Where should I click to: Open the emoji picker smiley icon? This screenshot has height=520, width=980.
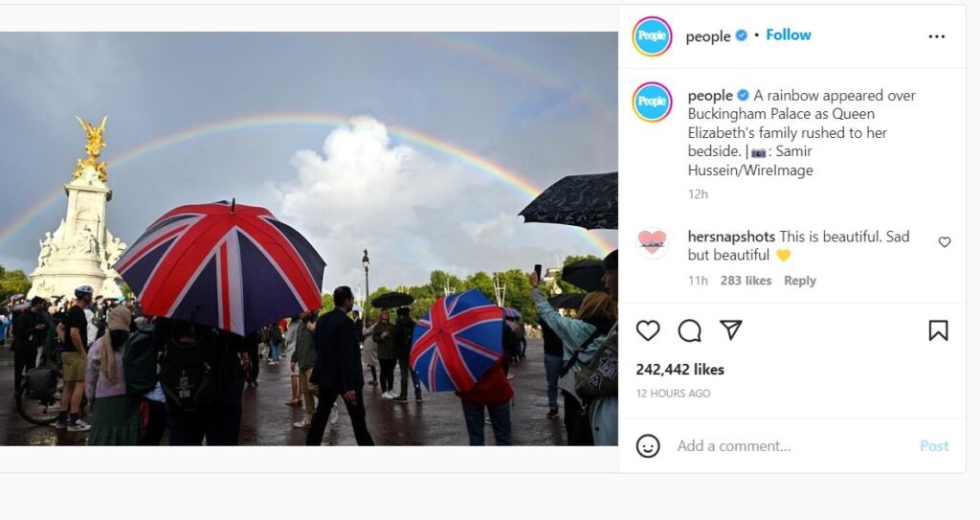(648, 446)
